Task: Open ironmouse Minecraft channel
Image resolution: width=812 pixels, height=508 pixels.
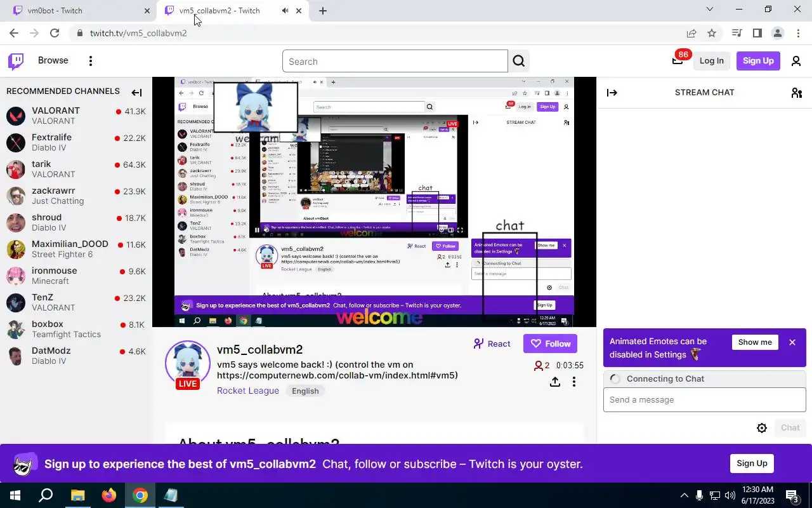Action: [76, 276]
